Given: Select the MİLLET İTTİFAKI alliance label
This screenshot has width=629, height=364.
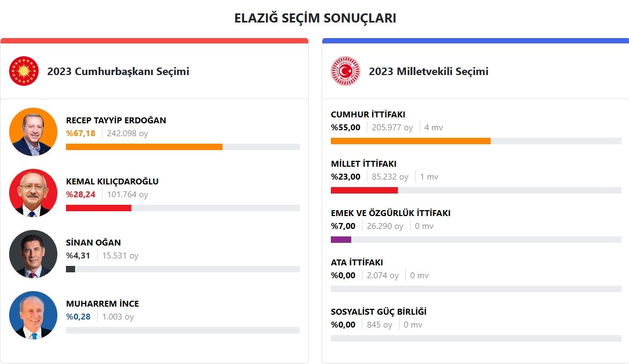Looking at the screenshot, I should (x=364, y=164).
